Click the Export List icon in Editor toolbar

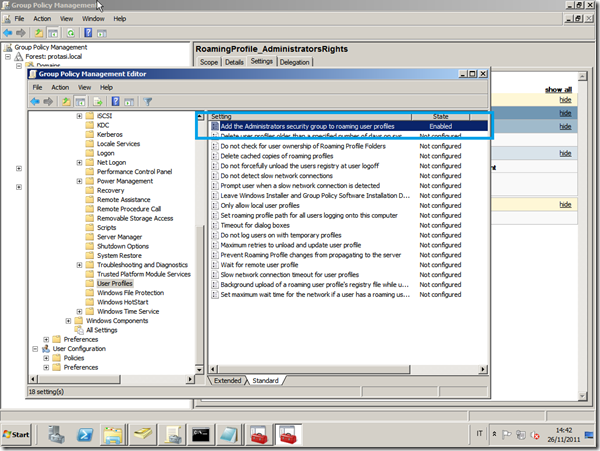[x=98, y=101]
